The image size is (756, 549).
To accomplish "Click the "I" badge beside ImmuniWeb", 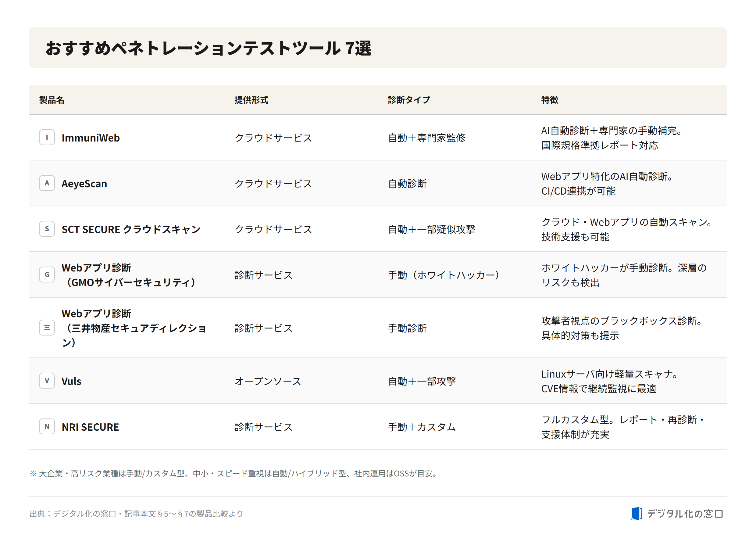I will click(x=47, y=138).
